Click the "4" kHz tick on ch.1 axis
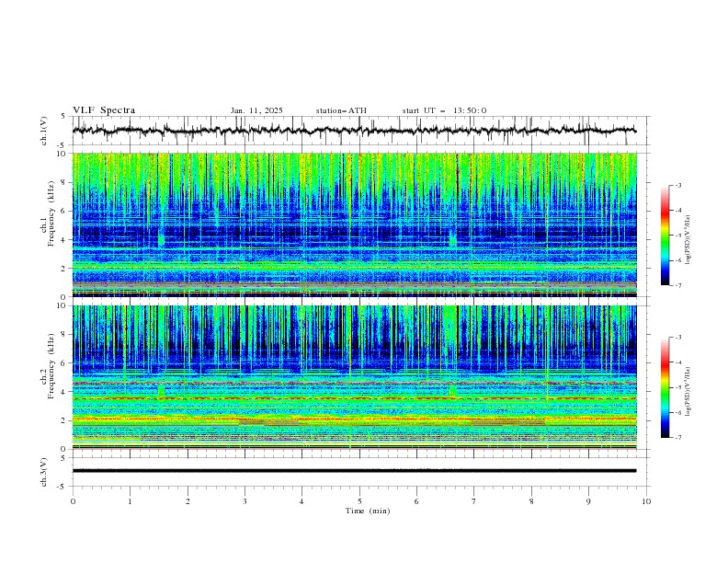Screen dimensions: 728x563 coord(64,240)
